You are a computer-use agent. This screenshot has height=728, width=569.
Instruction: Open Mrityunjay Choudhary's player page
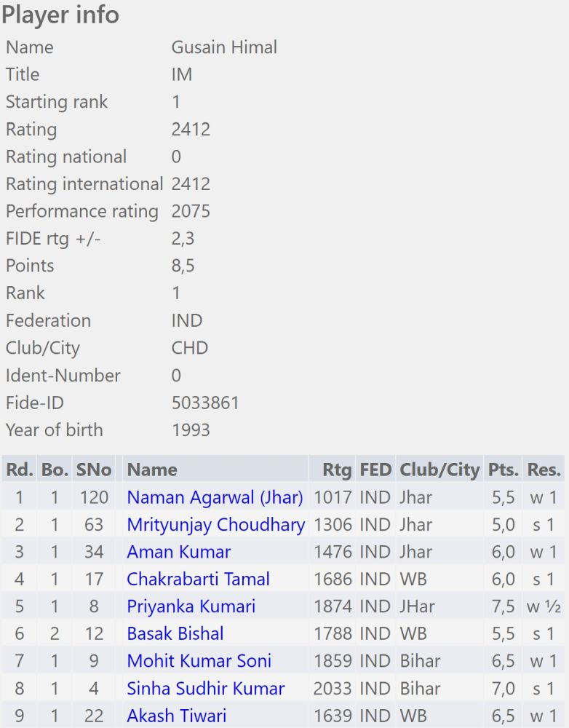(215, 525)
